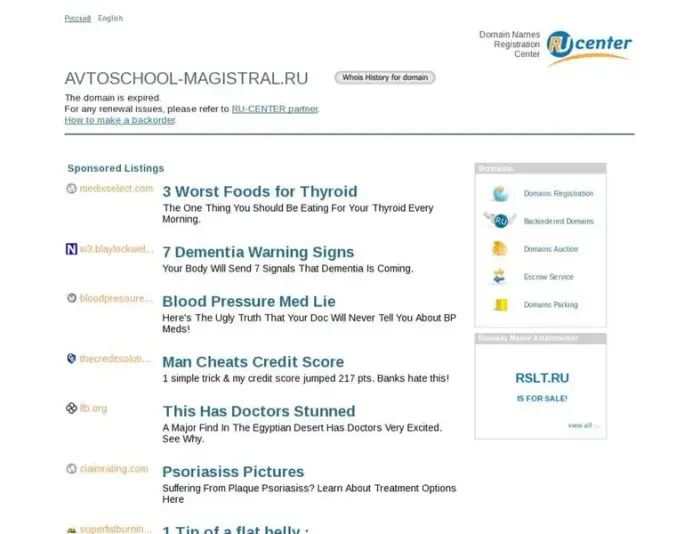Click the Escrow Service icon

coord(499,277)
